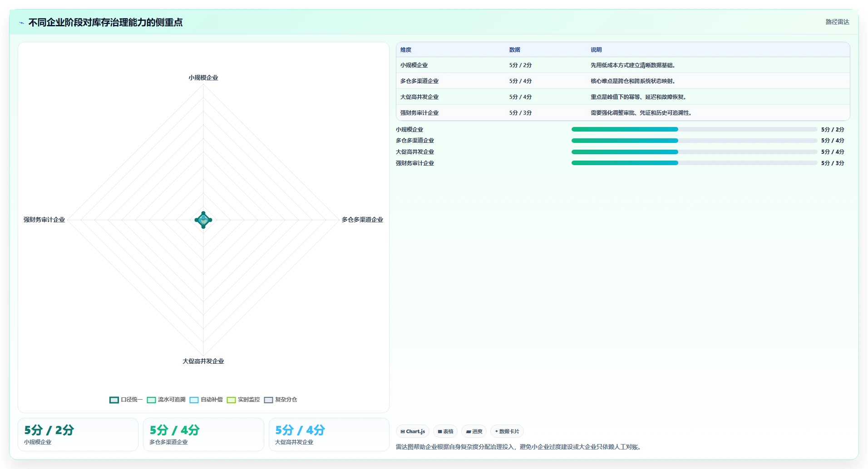Image resolution: width=868 pixels, height=469 pixels.
Task: Click the Chart.js tag
Action: click(413, 431)
